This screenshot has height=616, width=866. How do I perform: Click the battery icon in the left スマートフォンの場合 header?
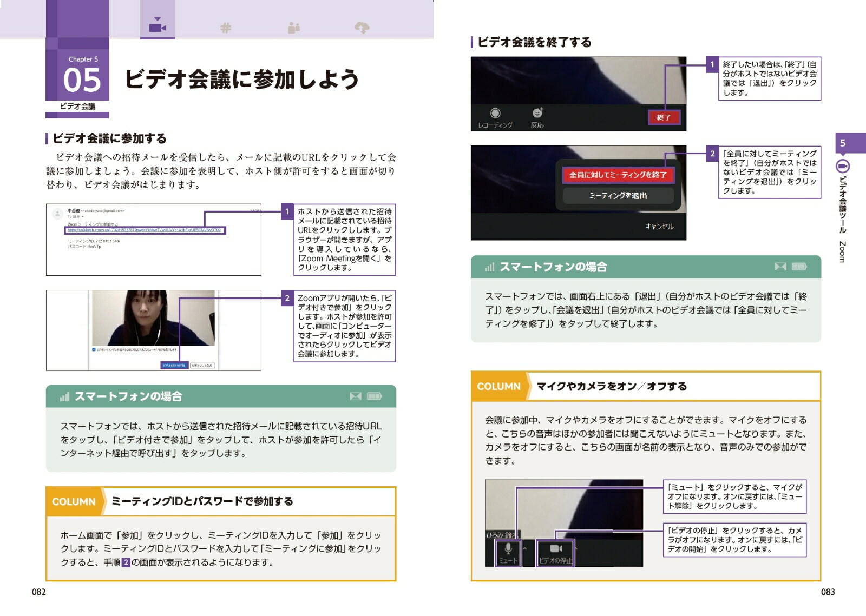375,396
